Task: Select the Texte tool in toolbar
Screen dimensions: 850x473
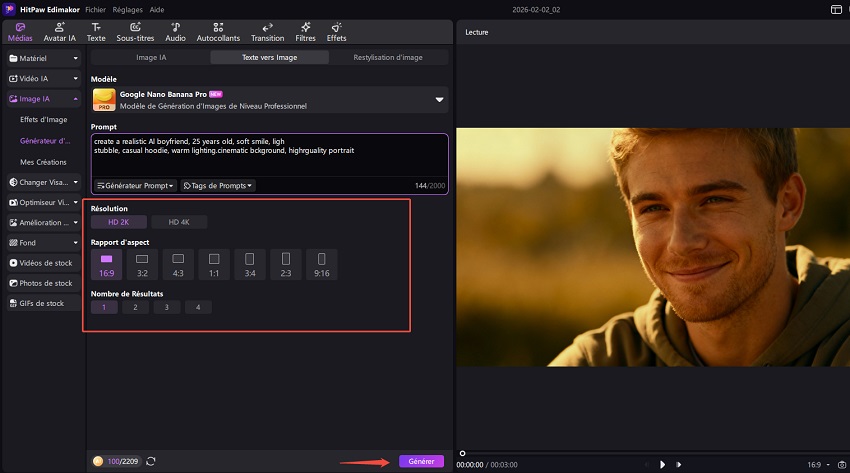Action: [x=96, y=31]
